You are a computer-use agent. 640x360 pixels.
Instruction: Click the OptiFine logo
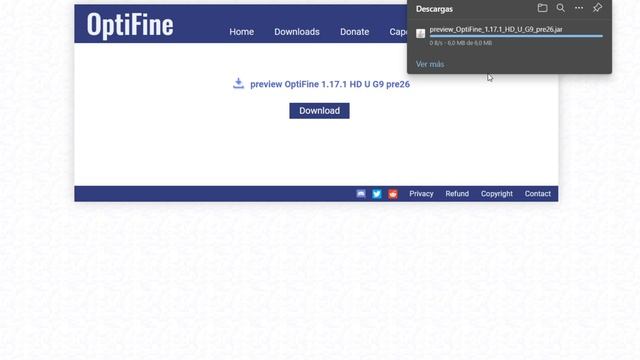[130, 25]
